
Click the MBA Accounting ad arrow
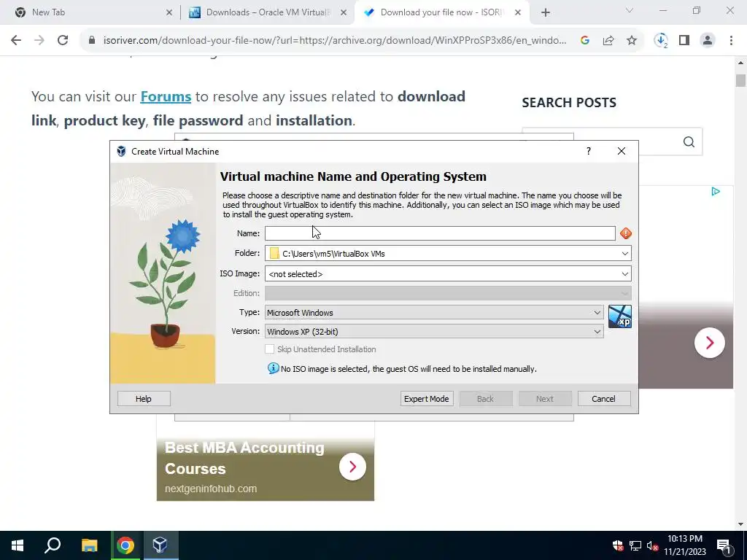[352, 467]
